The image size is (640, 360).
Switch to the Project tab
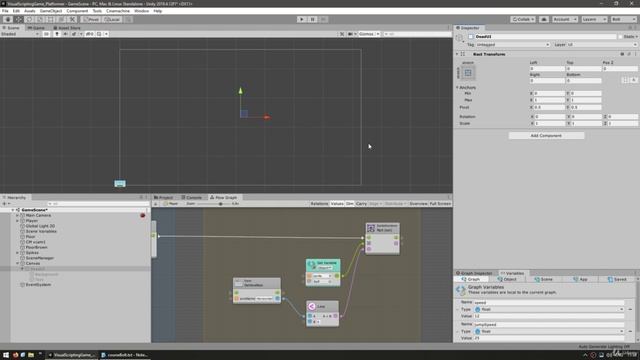[x=164, y=197]
